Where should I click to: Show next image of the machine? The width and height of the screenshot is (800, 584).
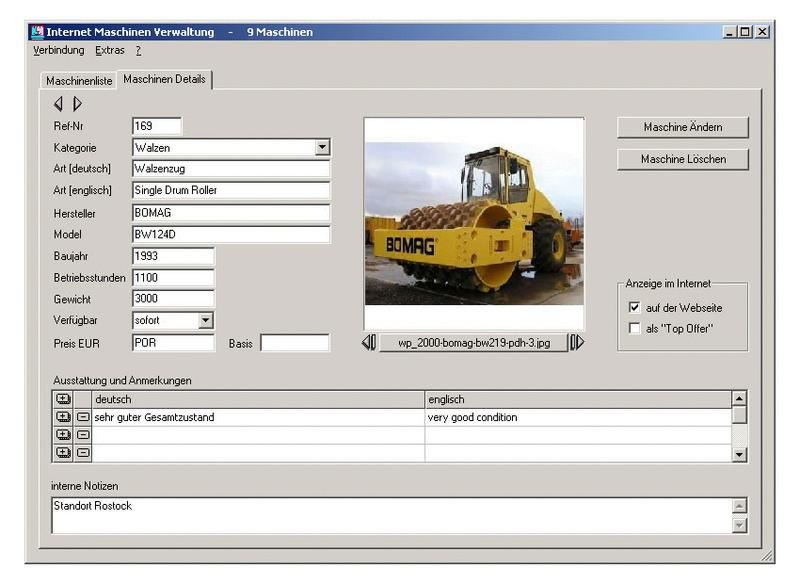(x=577, y=342)
